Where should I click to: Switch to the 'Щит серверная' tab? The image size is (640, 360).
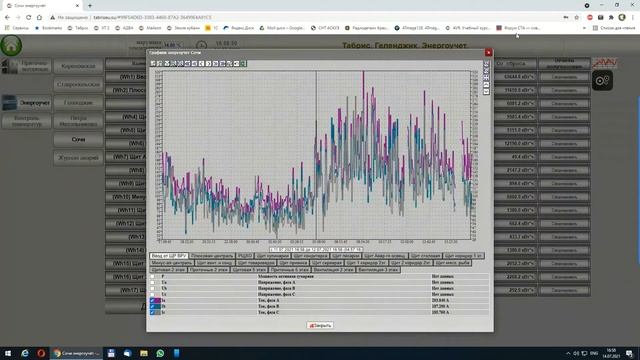327,263
